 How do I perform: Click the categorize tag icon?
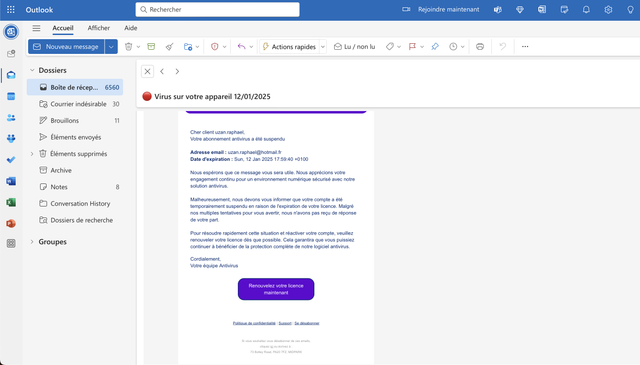390,47
